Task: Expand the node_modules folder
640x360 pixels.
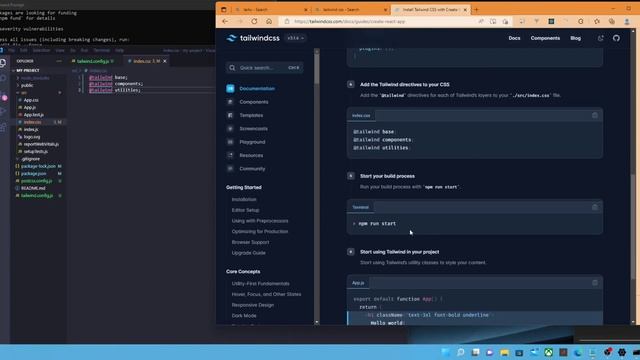Action: click(x=35, y=78)
